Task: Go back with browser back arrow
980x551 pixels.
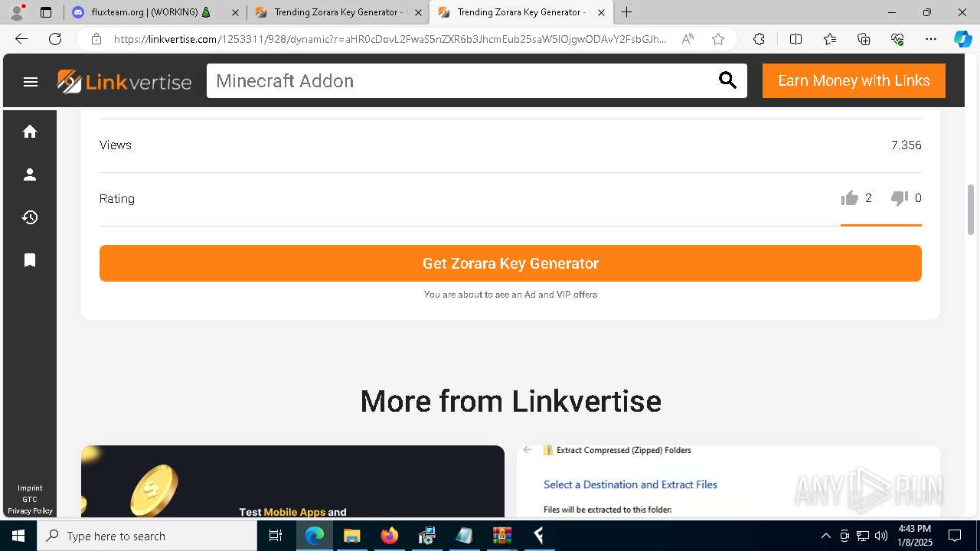Action: pyautogui.click(x=21, y=39)
